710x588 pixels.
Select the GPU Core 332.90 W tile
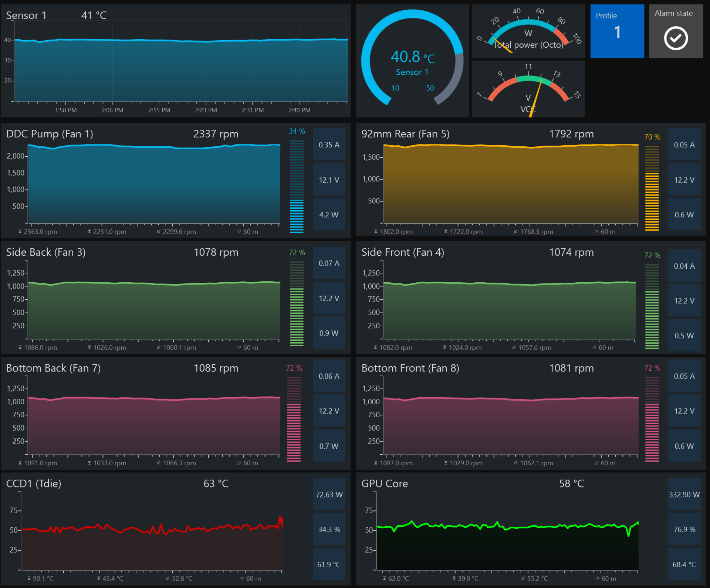point(684,494)
